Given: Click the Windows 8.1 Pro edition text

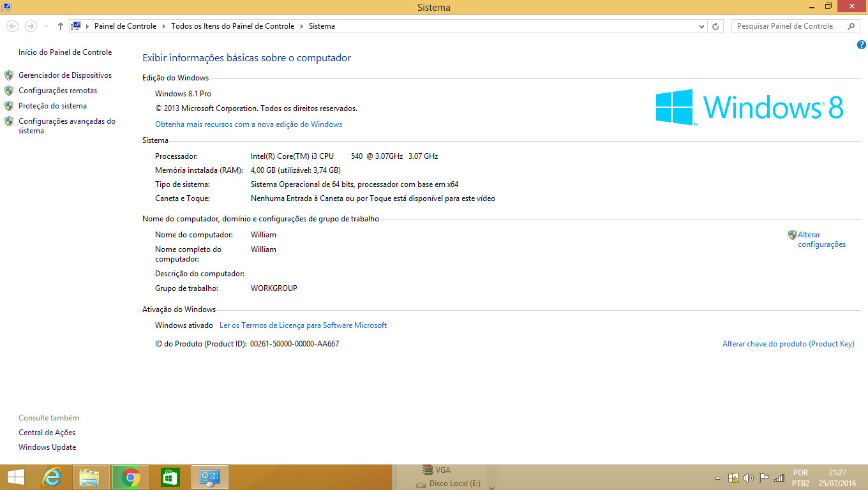Looking at the screenshot, I should [183, 94].
